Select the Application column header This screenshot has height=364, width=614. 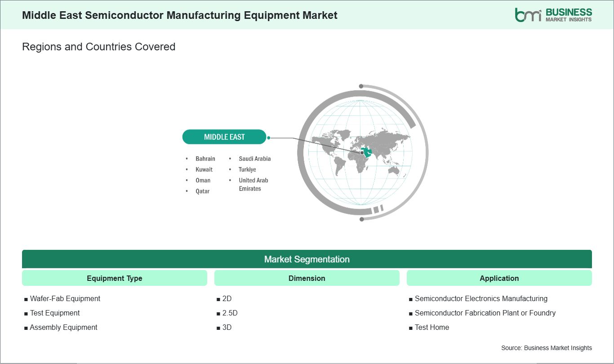coord(499,278)
